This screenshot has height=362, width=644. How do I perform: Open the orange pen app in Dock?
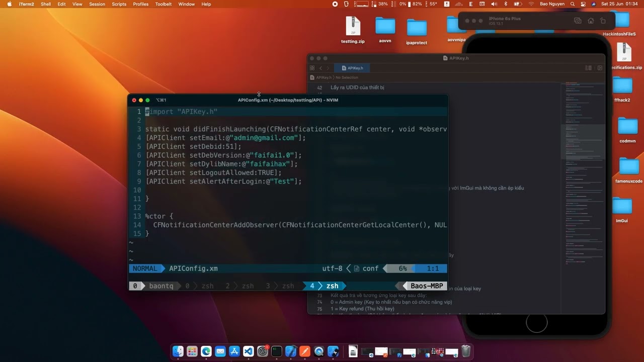[304, 351]
